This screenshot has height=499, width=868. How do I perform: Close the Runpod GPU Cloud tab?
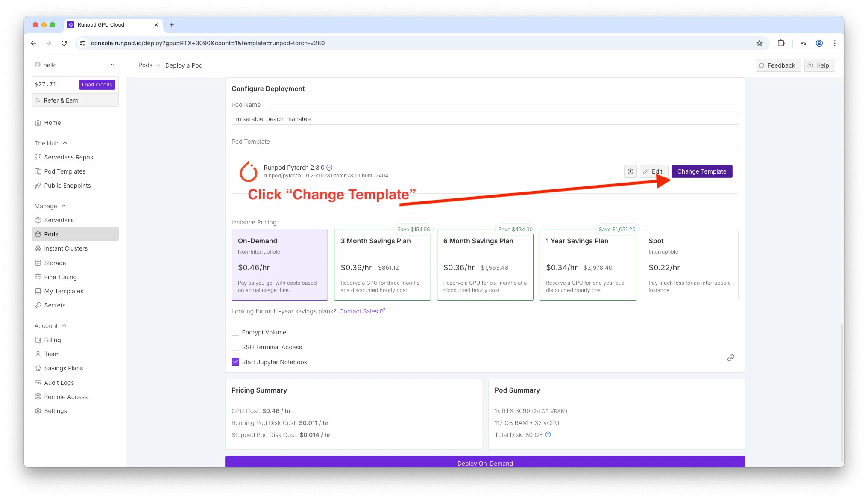(156, 25)
